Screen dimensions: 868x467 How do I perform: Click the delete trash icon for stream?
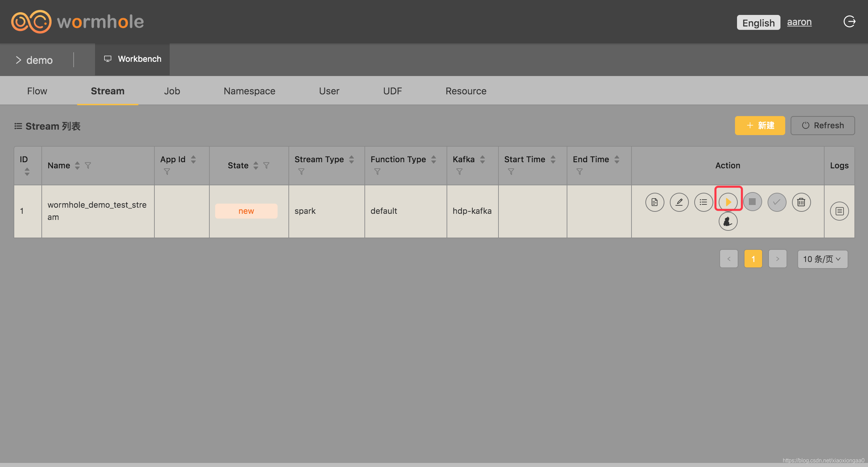pos(801,202)
